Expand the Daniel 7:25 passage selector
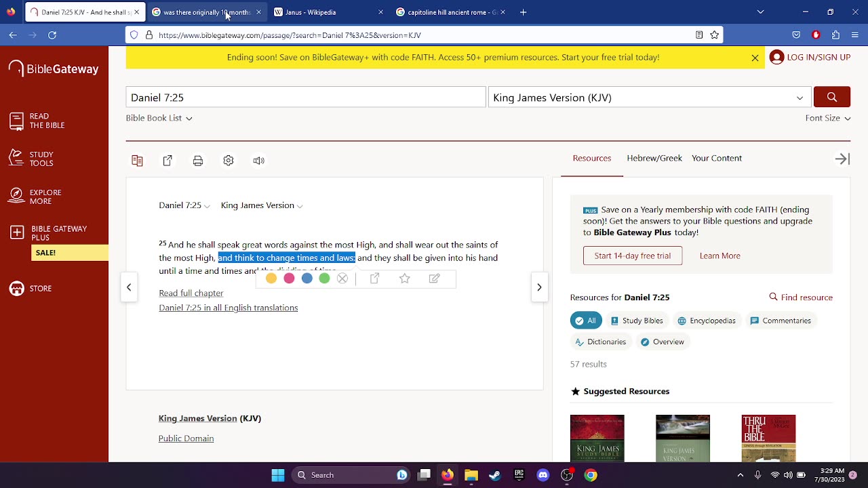This screenshot has width=868, height=488. [184, 205]
